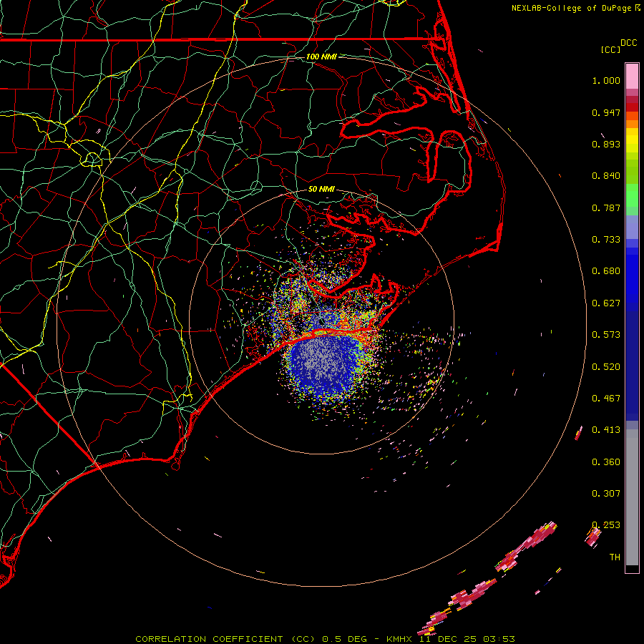This screenshot has height=644, width=644.
Task: Click the 0.787 legend value
Action: coord(606,208)
